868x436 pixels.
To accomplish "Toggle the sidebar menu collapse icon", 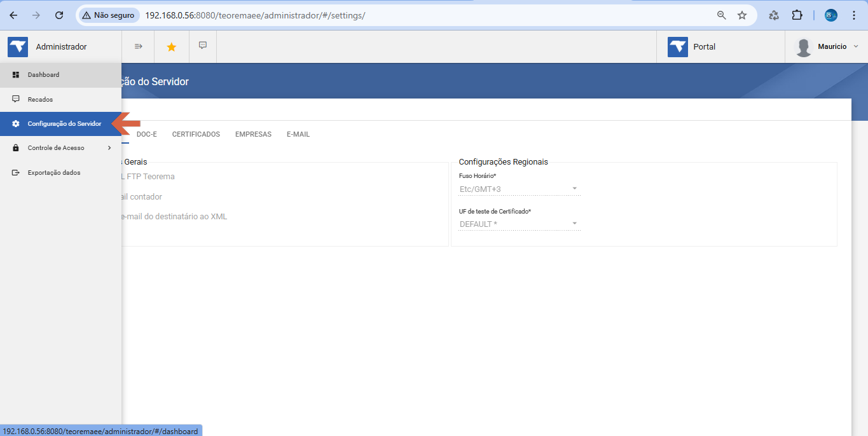I will (138, 46).
